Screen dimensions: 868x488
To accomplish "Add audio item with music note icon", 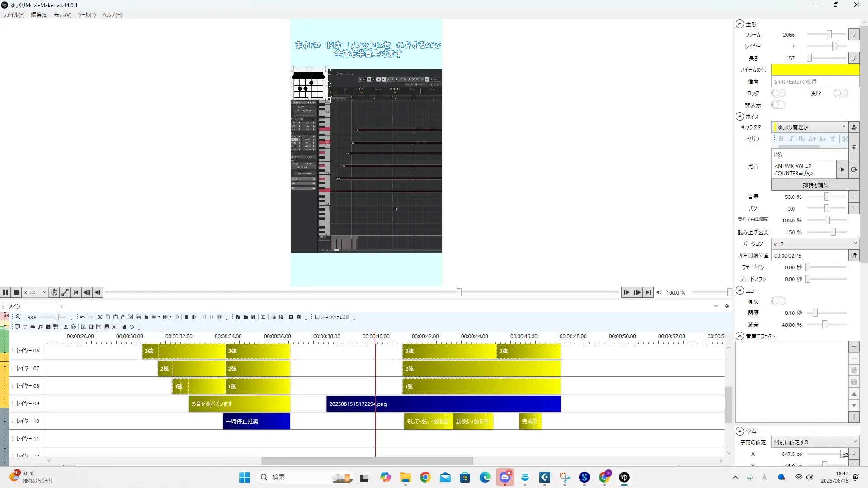I will click(x=40, y=327).
